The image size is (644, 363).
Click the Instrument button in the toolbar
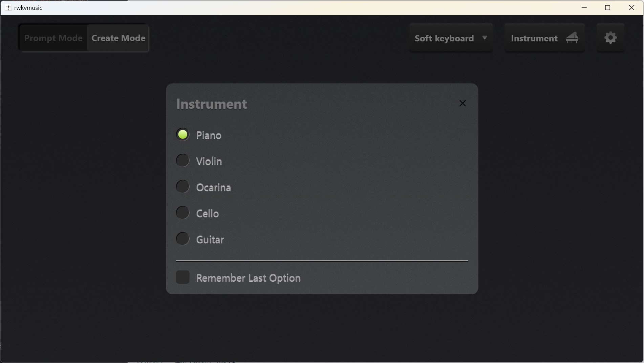pos(534,38)
